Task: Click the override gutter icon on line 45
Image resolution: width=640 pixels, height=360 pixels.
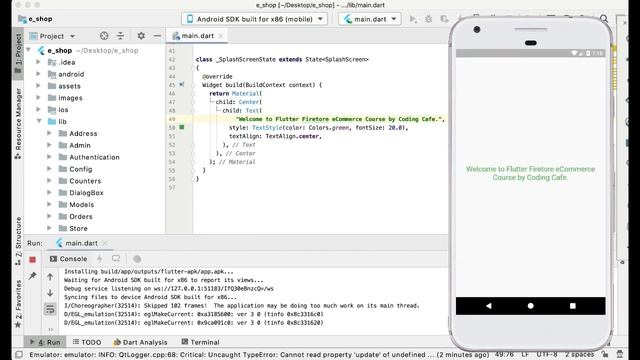Action: (x=182, y=84)
